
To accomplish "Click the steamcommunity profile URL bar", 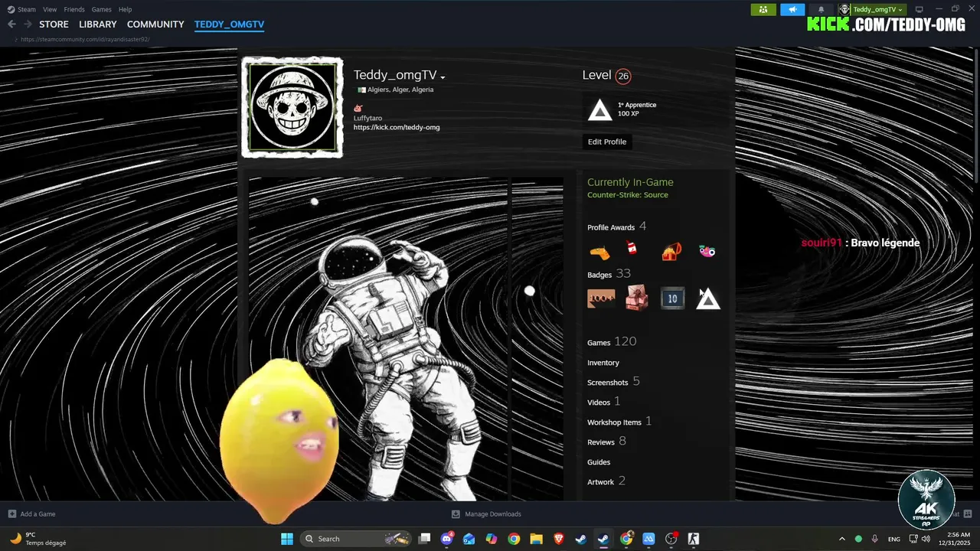I will tap(85, 39).
